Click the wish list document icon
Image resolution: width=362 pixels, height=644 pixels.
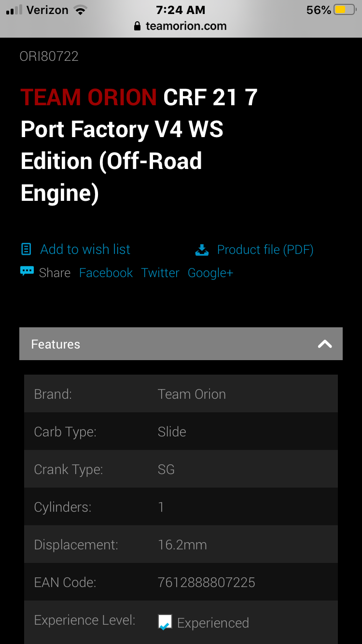pyautogui.click(x=26, y=249)
